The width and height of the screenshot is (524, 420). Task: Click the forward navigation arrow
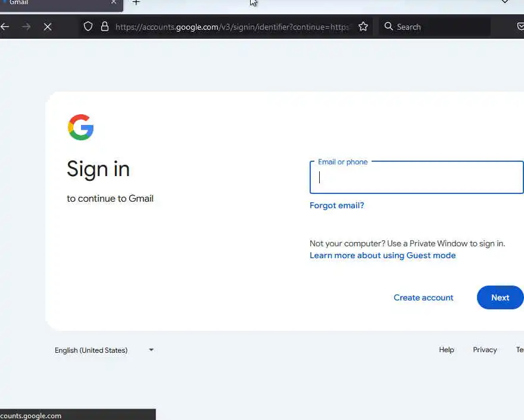(26, 27)
